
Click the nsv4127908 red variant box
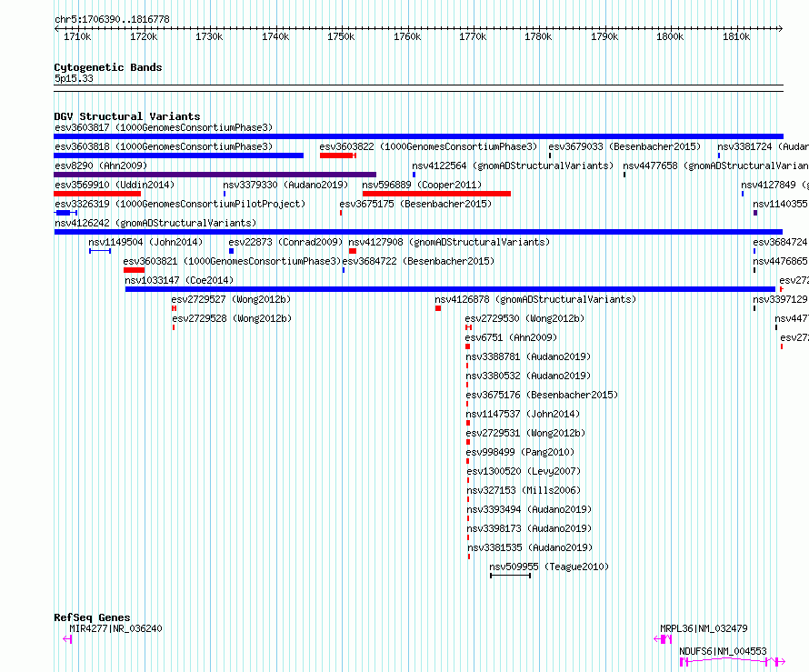pos(353,251)
